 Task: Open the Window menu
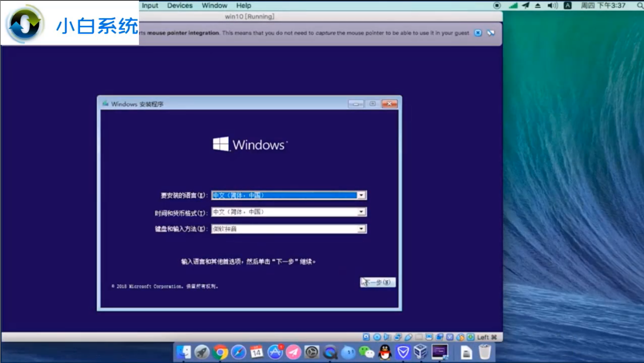coord(214,5)
